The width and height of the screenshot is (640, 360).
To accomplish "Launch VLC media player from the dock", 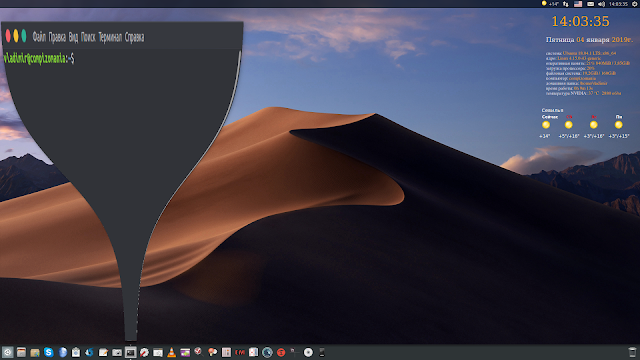I will click(171, 352).
